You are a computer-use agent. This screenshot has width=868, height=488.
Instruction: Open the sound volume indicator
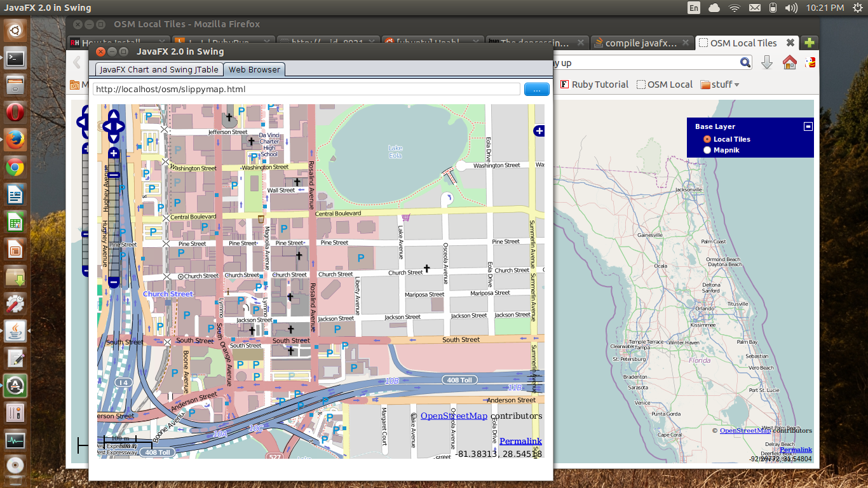coord(791,8)
